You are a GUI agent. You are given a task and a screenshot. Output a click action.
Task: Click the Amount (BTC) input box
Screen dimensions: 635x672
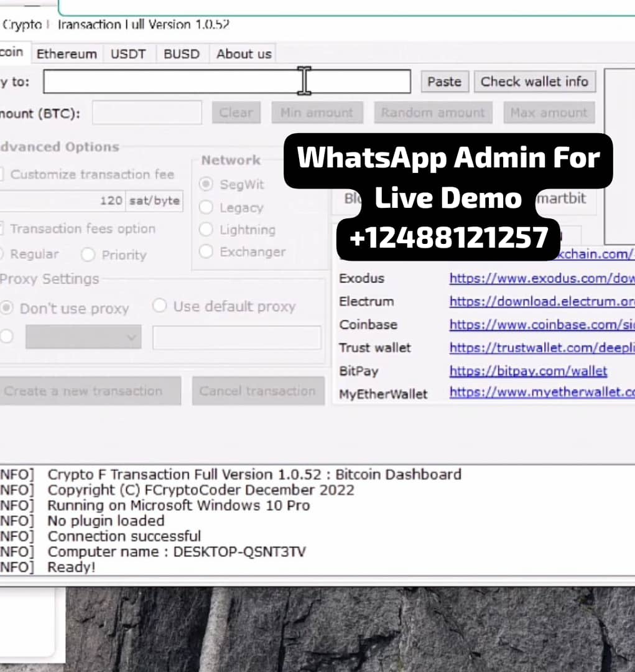(x=147, y=113)
